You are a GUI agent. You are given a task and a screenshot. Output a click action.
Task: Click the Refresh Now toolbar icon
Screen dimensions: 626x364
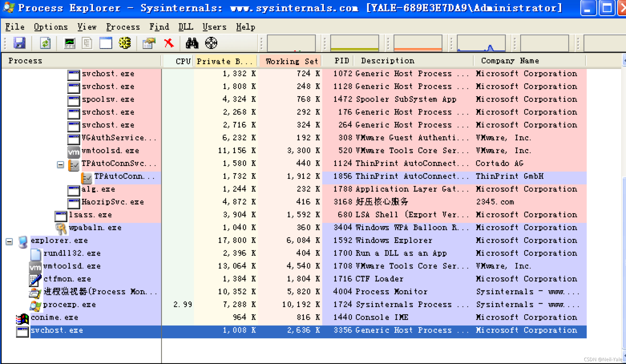pyautogui.click(x=45, y=43)
